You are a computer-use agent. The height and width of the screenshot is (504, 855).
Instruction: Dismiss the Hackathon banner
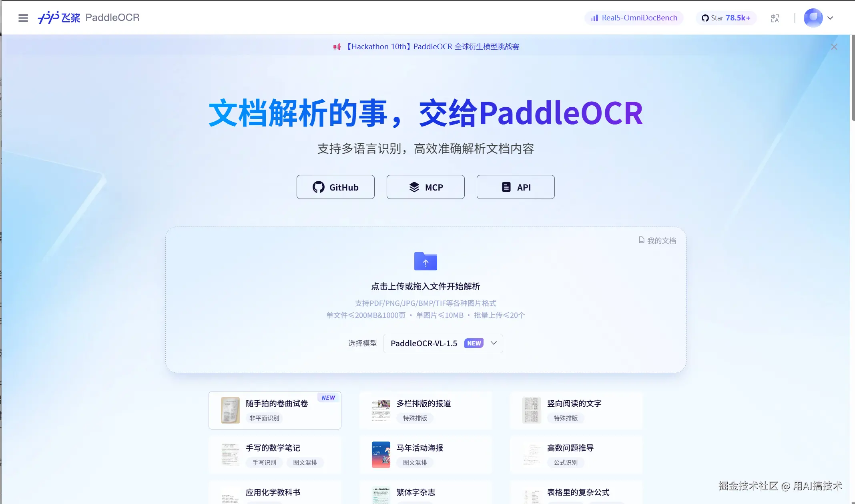[834, 47]
